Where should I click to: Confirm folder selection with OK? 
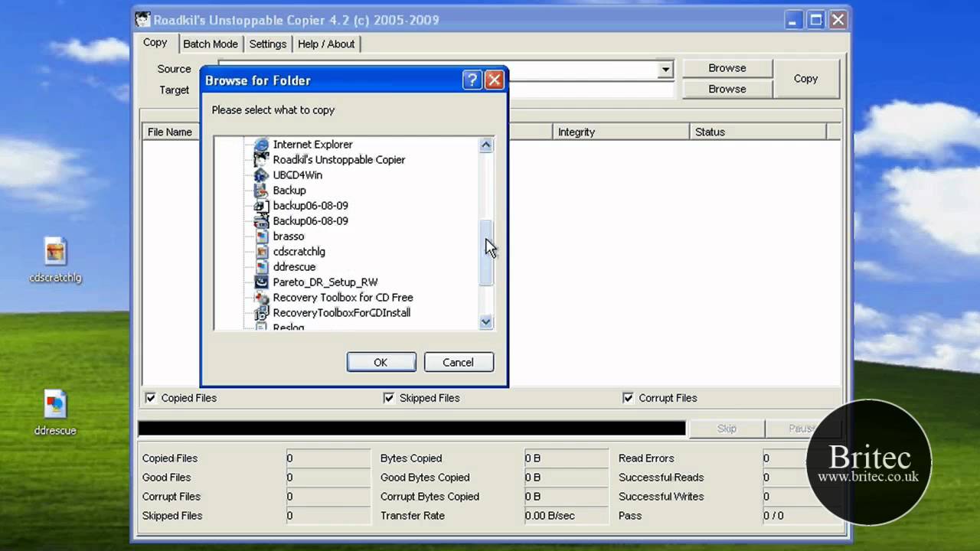[x=381, y=362]
